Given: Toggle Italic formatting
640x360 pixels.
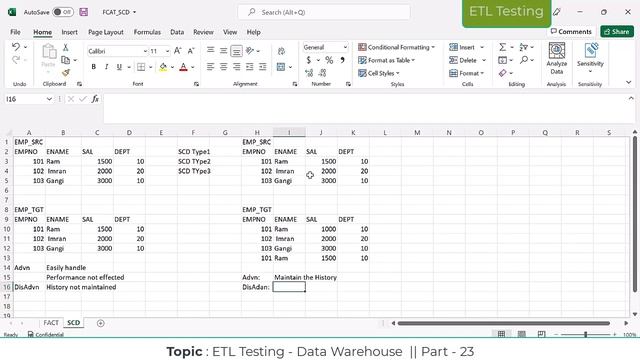Looking at the screenshot, I should click(x=106, y=67).
